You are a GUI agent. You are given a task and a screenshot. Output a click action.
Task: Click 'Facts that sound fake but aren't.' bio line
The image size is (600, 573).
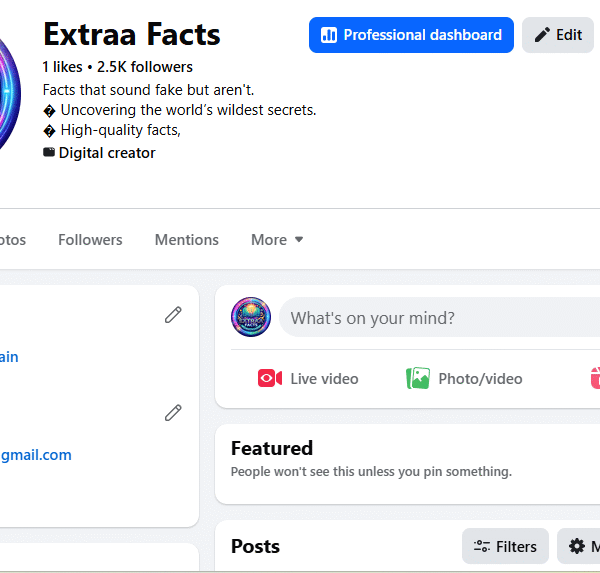pyautogui.click(x=148, y=90)
